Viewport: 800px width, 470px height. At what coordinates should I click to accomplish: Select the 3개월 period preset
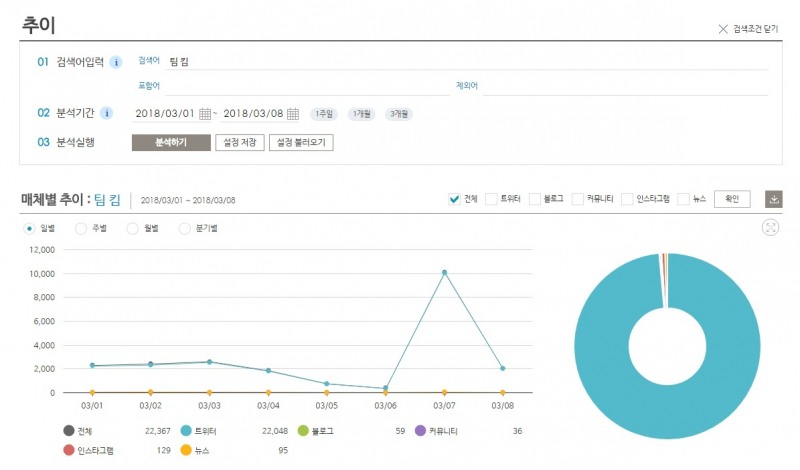click(x=399, y=114)
